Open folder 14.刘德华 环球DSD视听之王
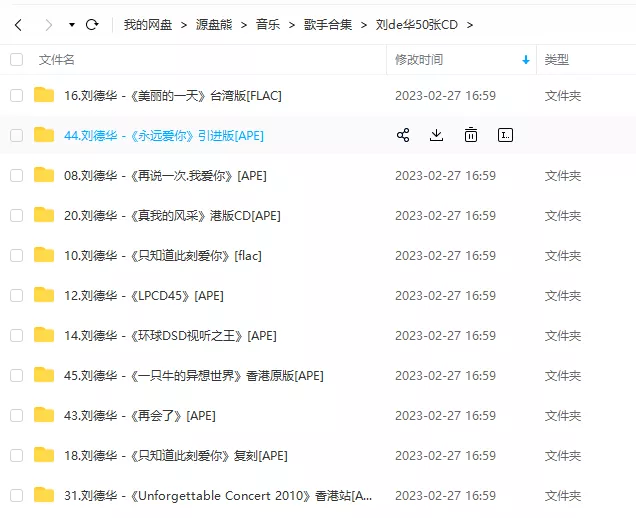The image size is (636, 518). click(x=170, y=335)
